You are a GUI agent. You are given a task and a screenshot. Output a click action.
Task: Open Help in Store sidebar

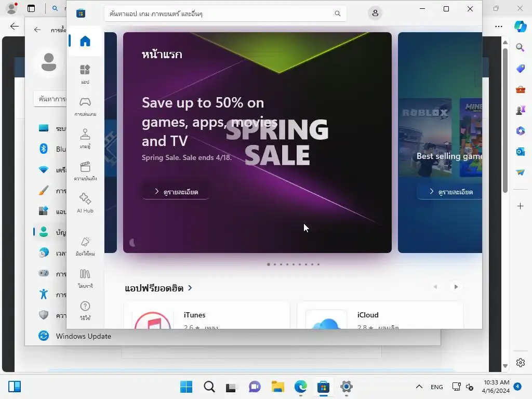[85, 311]
